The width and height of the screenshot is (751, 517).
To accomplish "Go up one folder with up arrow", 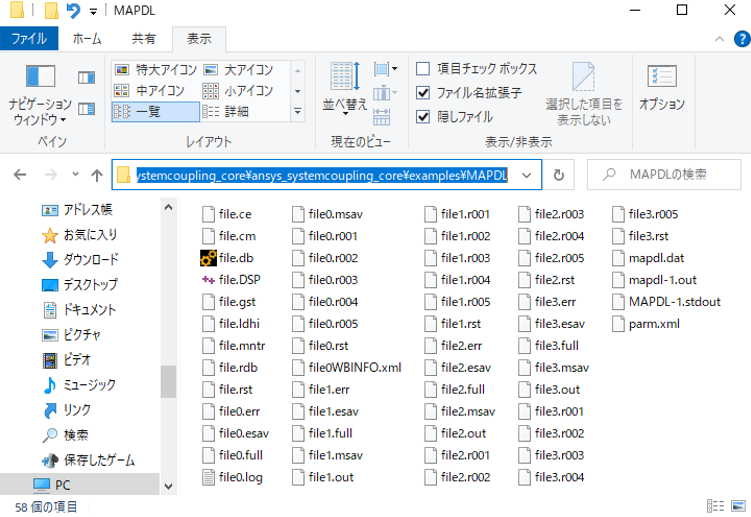I will pos(97,175).
